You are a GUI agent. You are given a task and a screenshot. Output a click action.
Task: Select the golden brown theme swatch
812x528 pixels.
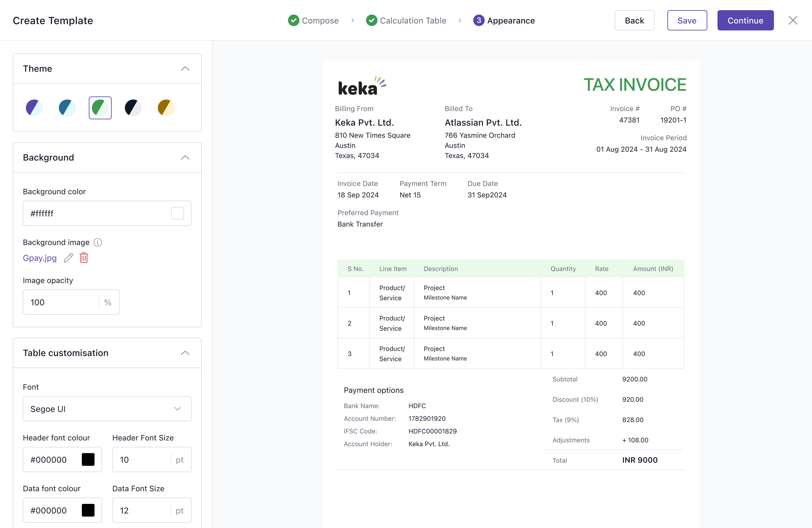pos(166,108)
